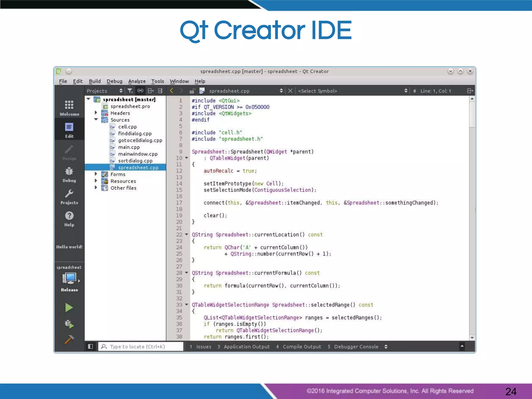
Task: Expand the Headers folder
Action: click(96, 113)
